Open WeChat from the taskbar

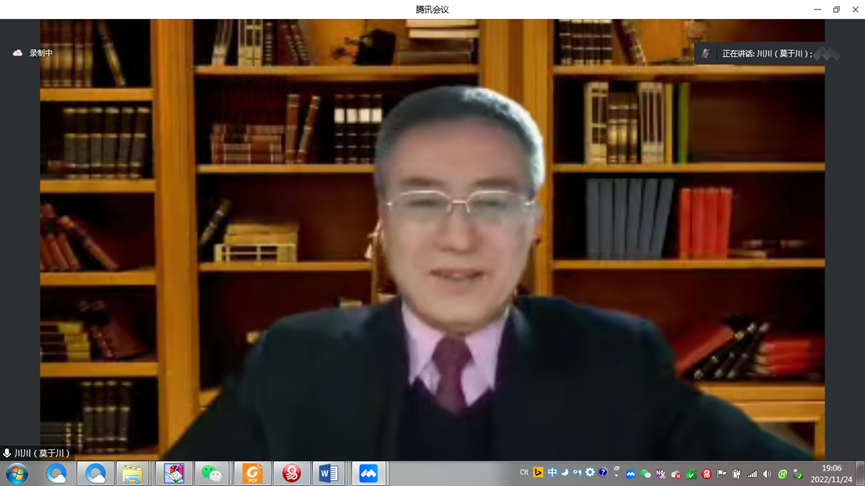(212, 474)
